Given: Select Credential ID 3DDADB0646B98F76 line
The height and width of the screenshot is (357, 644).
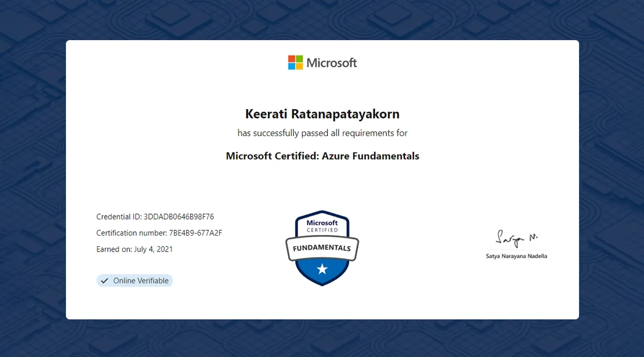Looking at the screenshot, I should coord(155,217).
